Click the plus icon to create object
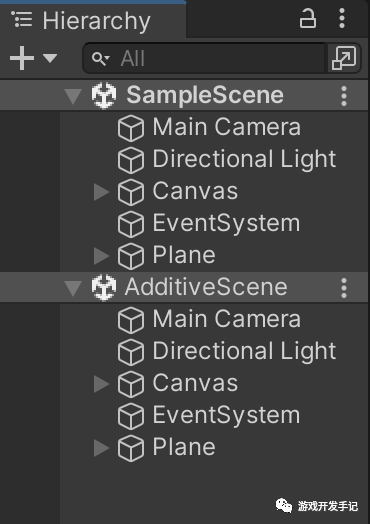The image size is (370, 524). (x=22, y=58)
